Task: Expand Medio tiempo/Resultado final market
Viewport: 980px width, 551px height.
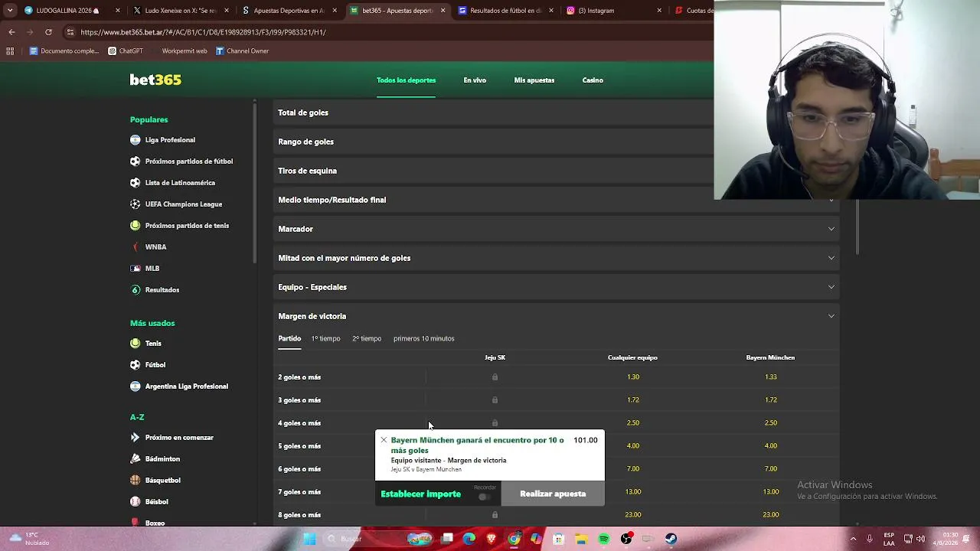Action: coord(557,200)
